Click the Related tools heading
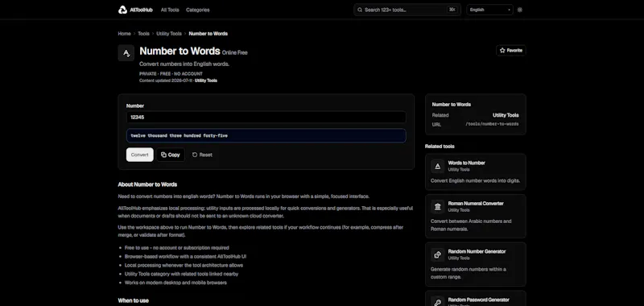The width and height of the screenshot is (644, 306). [x=440, y=147]
